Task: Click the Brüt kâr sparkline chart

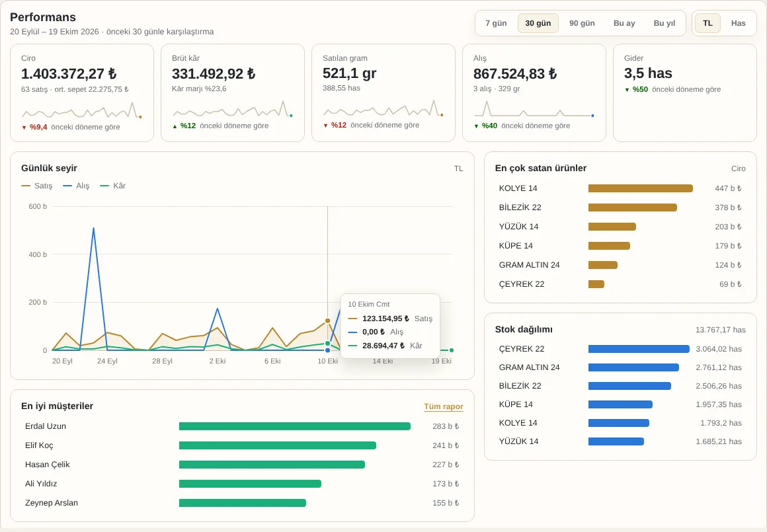Action: (233, 108)
